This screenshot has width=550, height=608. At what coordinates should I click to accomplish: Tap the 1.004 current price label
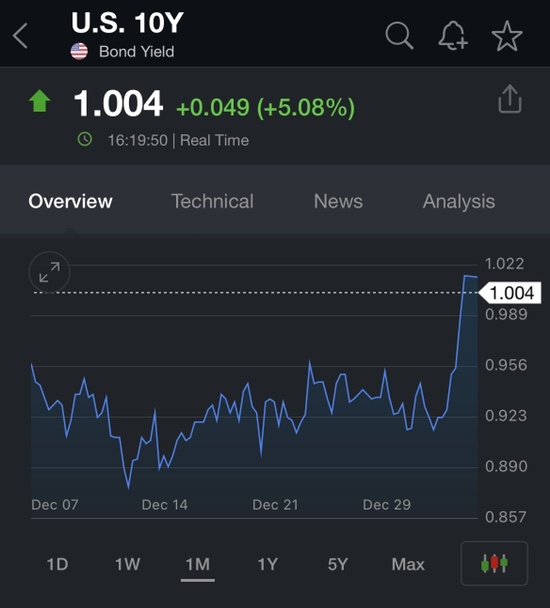511,293
